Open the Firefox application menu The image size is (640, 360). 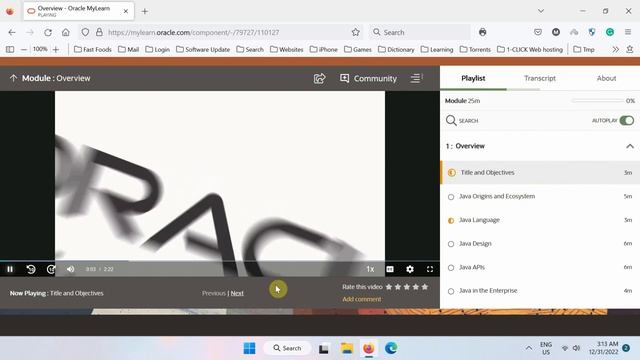pos(628,32)
